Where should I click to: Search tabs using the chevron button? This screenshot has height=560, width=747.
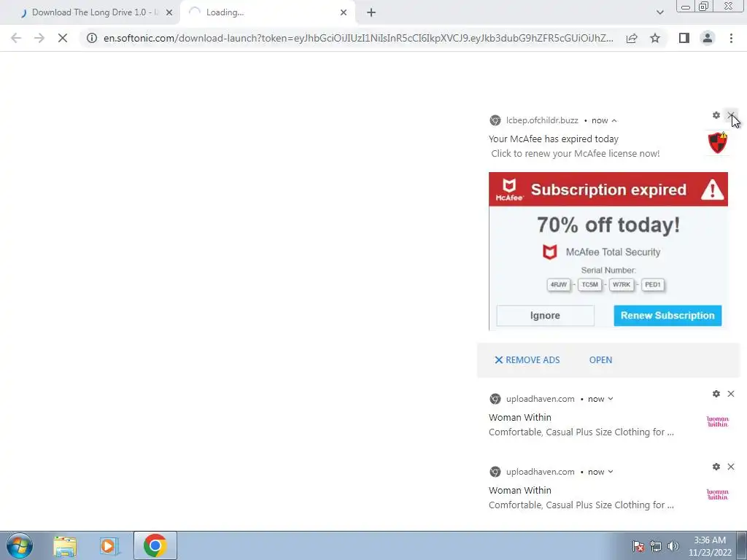pyautogui.click(x=659, y=12)
